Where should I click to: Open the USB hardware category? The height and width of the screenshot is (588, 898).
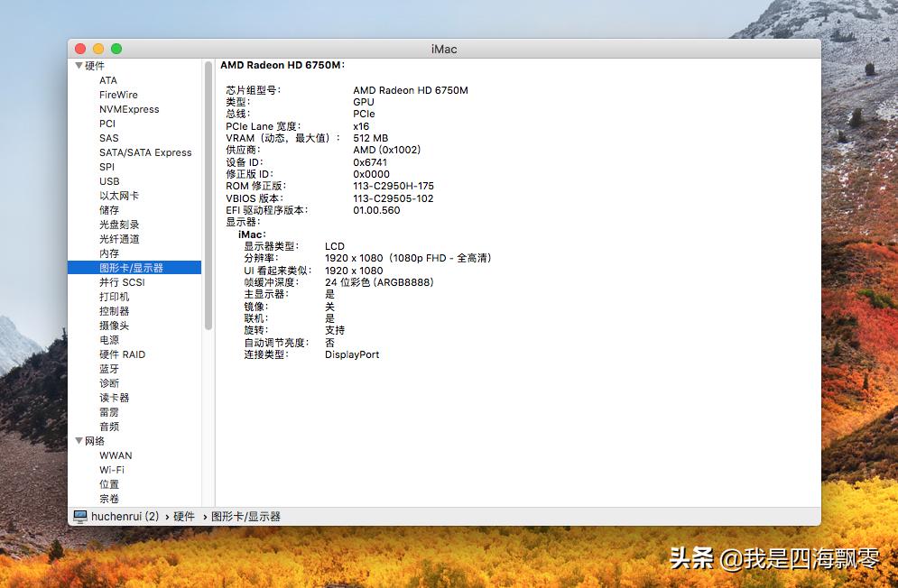[109, 181]
